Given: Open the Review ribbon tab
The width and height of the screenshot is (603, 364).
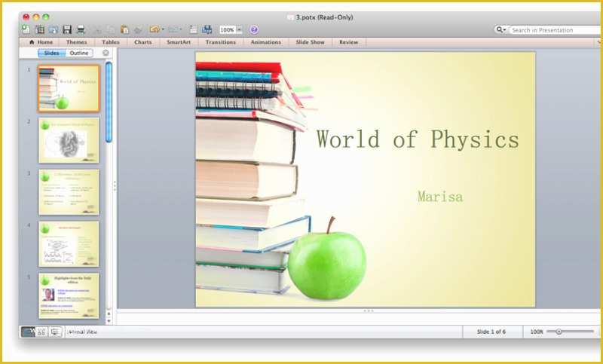Looking at the screenshot, I should [x=349, y=42].
